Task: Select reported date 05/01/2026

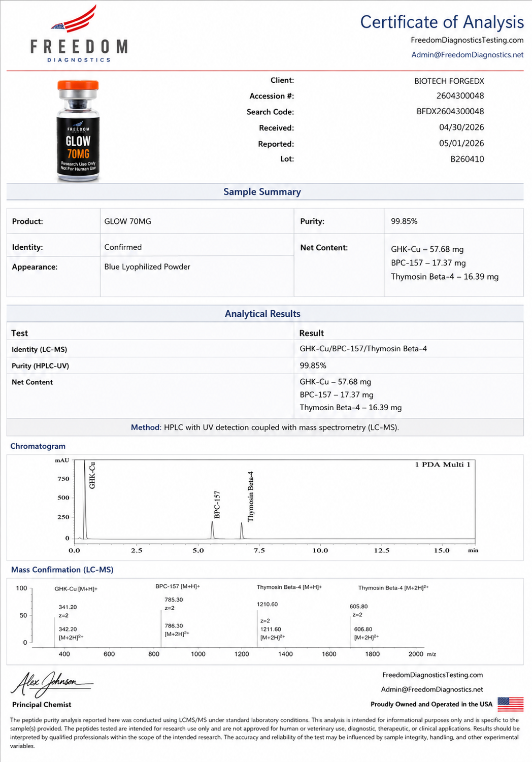Action: pyautogui.click(x=461, y=143)
